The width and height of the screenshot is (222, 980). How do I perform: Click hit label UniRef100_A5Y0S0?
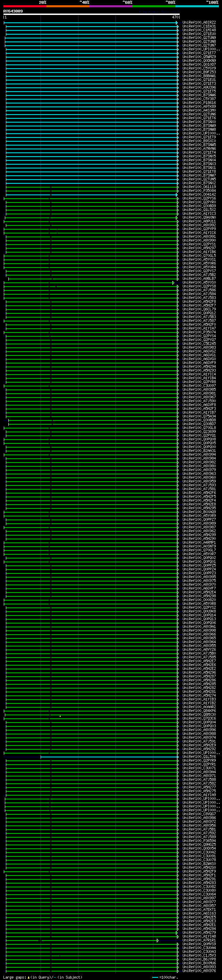[199, 283]
